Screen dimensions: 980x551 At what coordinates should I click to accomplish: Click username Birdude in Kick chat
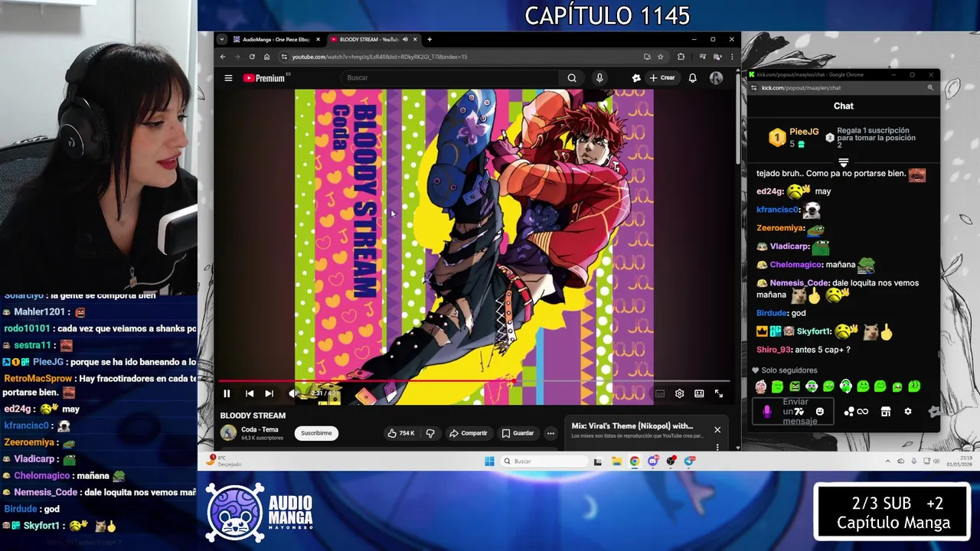(x=772, y=313)
